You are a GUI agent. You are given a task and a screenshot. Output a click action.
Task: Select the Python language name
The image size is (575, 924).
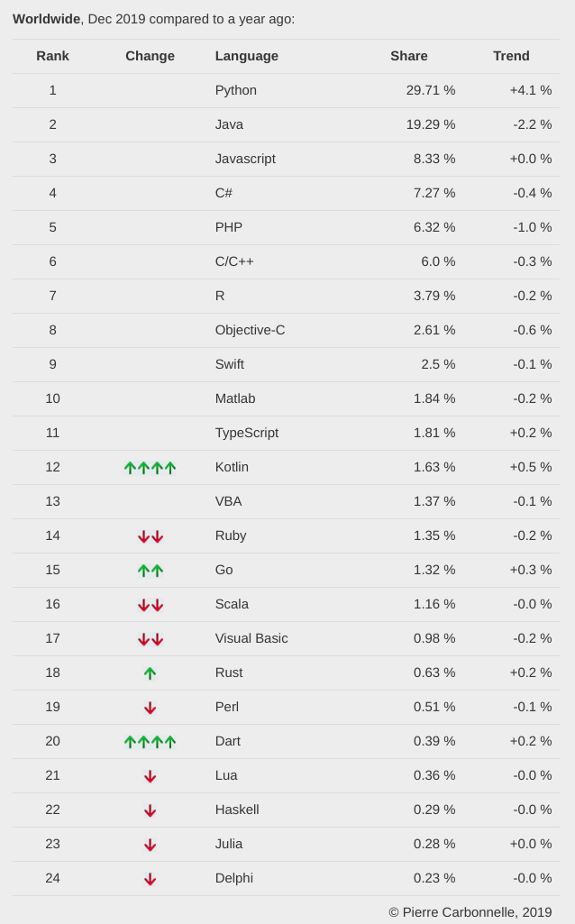(235, 90)
